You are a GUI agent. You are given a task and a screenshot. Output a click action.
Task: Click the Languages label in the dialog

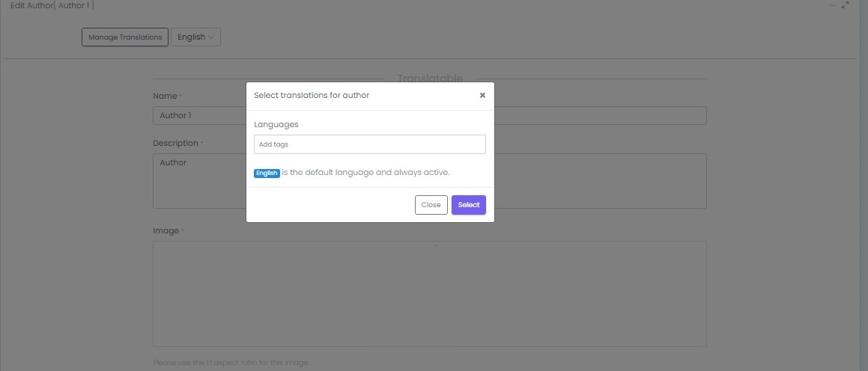click(276, 124)
